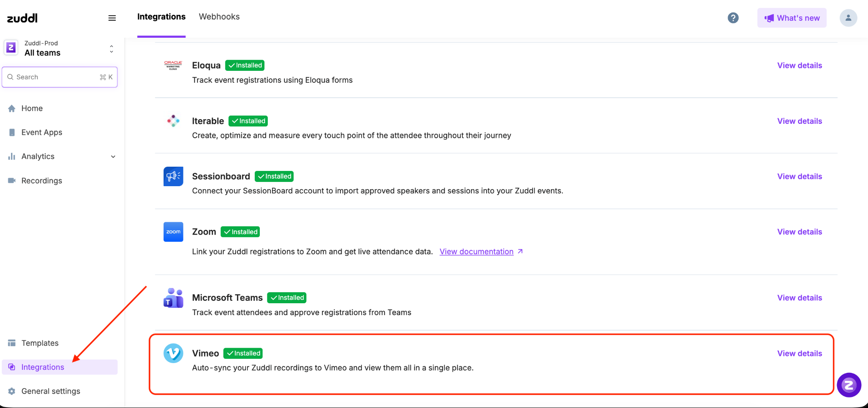View details for Zoom

tap(799, 232)
